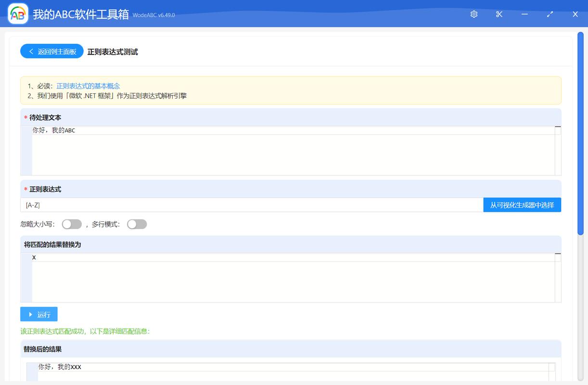588x385 pixels.
Task: Click the maximize arrows icon
Action: pyautogui.click(x=550, y=14)
